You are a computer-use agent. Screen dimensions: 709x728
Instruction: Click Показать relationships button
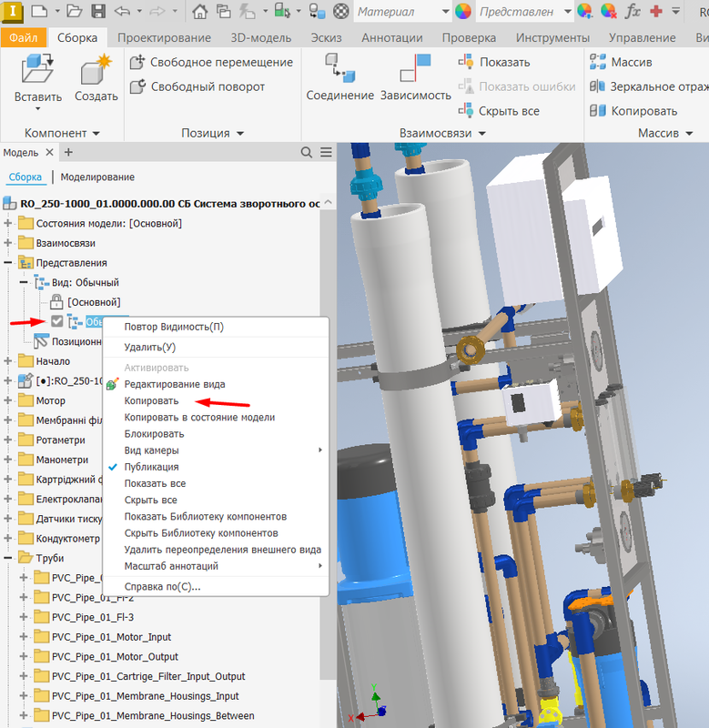click(x=494, y=62)
